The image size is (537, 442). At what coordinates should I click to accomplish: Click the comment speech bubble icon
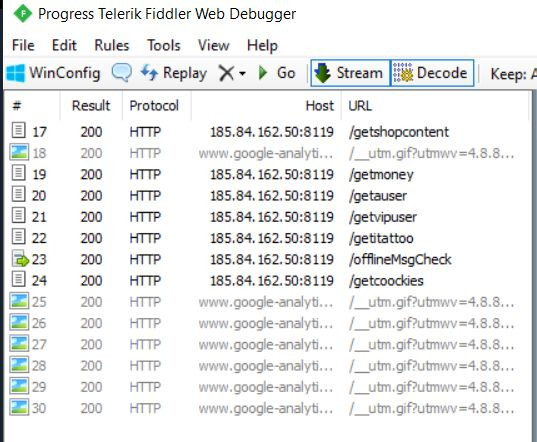pos(122,73)
